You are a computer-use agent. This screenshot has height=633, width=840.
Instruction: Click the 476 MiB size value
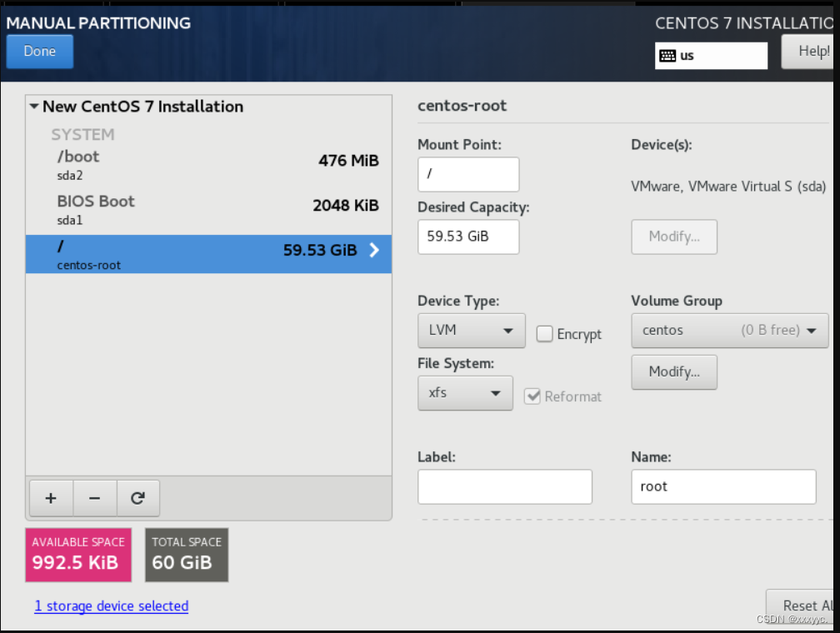tap(348, 161)
